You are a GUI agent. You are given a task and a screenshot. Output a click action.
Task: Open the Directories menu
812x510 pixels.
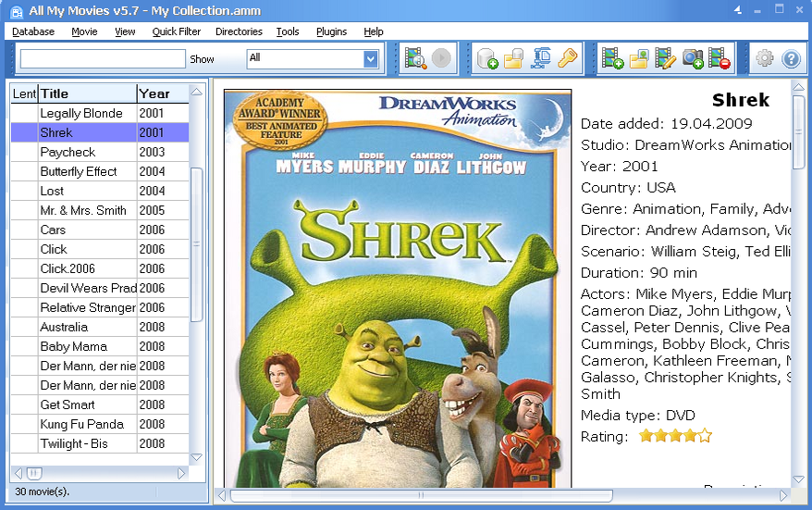point(239,31)
